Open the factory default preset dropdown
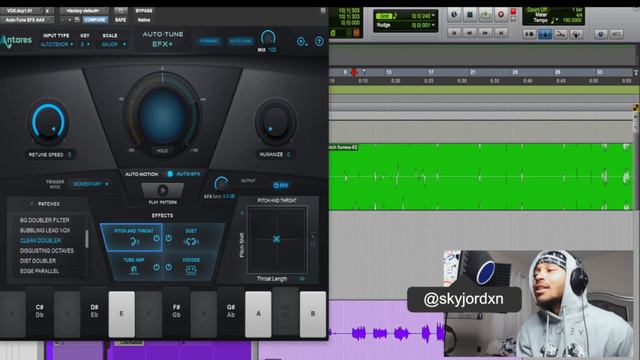Image resolution: width=640 pixels, height=360 pixels. coord(84,11)
